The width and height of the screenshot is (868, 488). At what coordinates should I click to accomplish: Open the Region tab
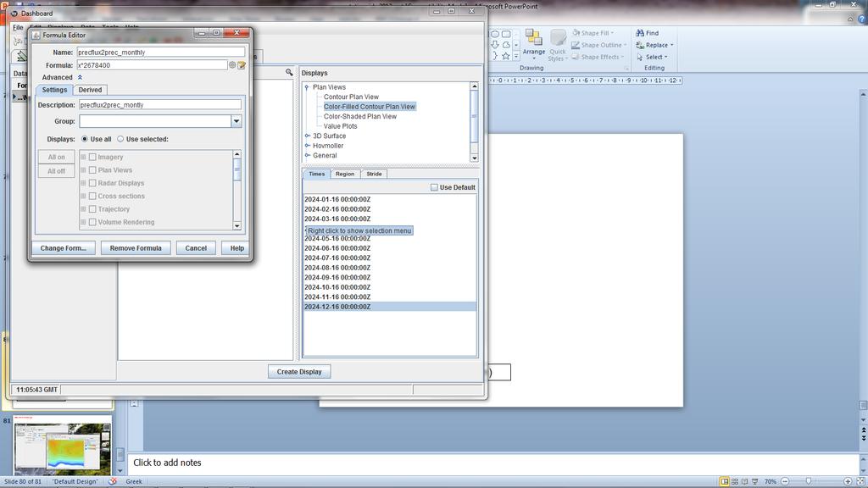345,174
